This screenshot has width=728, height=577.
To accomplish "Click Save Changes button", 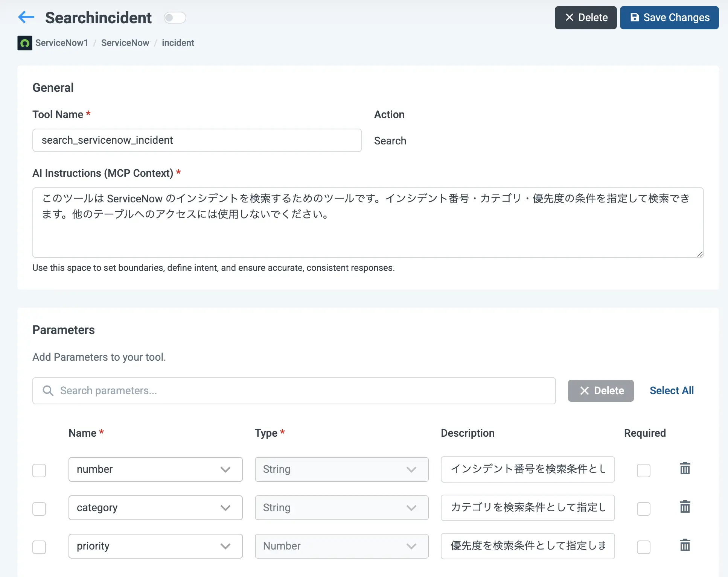I will tap(669, 18).
